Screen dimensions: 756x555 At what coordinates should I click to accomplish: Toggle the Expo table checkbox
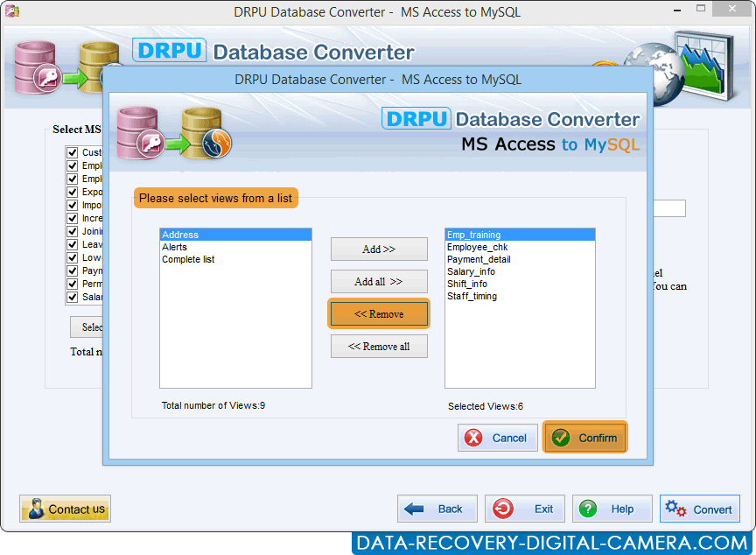coord(73,192)
